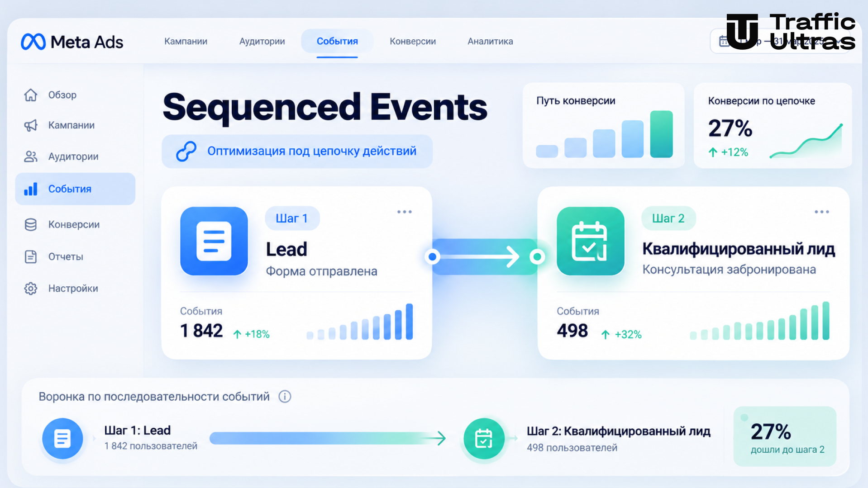This screenshot has height=488, width=868.
Task: Click the Оптимизация под цепочку действий banner
Action: click(x=297, y=151)
